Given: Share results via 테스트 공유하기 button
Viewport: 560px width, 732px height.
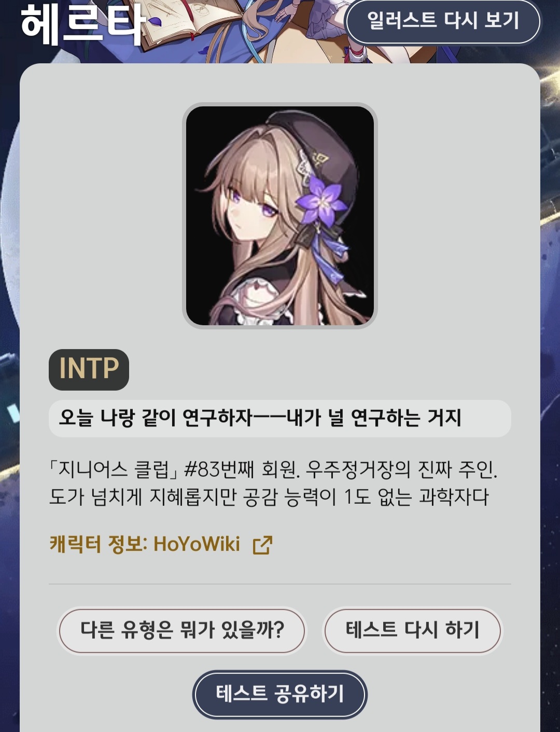Looking at the screenshot, I should click(280, 694).
